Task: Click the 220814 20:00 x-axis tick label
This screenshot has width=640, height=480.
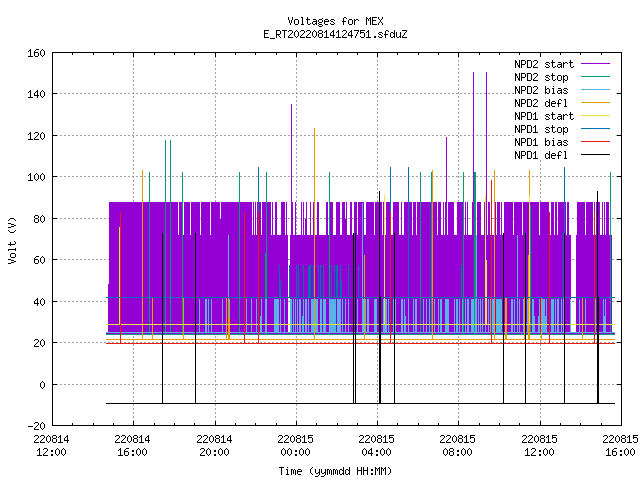Action: click(x=214, y=446)
